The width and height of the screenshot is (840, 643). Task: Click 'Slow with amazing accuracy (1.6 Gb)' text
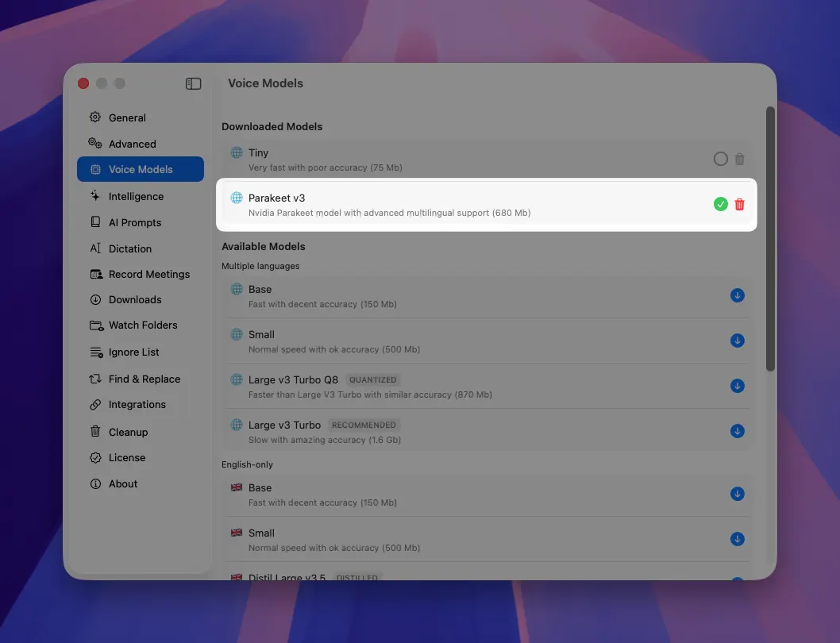point(325,440)
